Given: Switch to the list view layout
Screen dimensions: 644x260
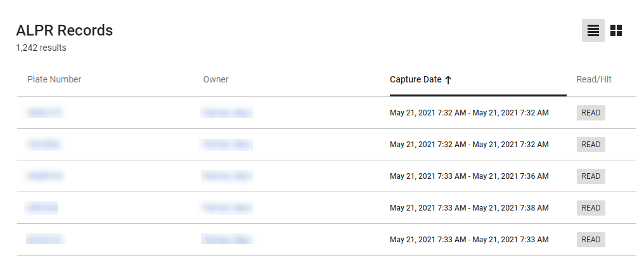Looking at the screenshot, I should pos(593,30).
